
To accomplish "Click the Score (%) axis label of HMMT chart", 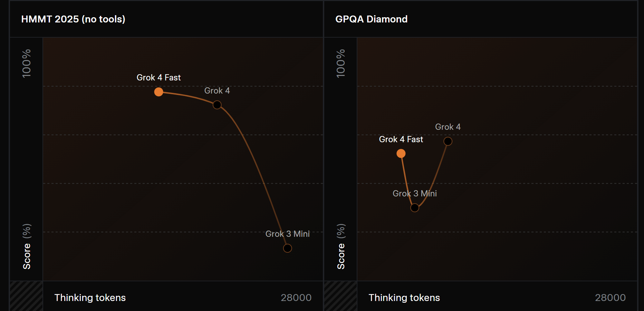I will (x=27, y=246).
